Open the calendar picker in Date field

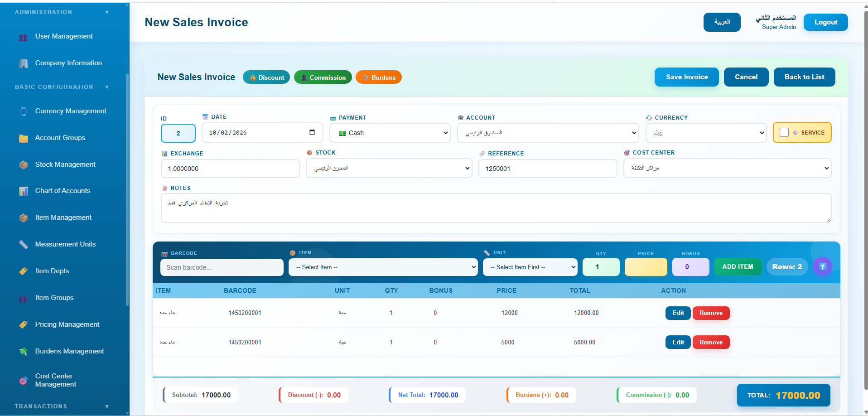coord(312,132)
